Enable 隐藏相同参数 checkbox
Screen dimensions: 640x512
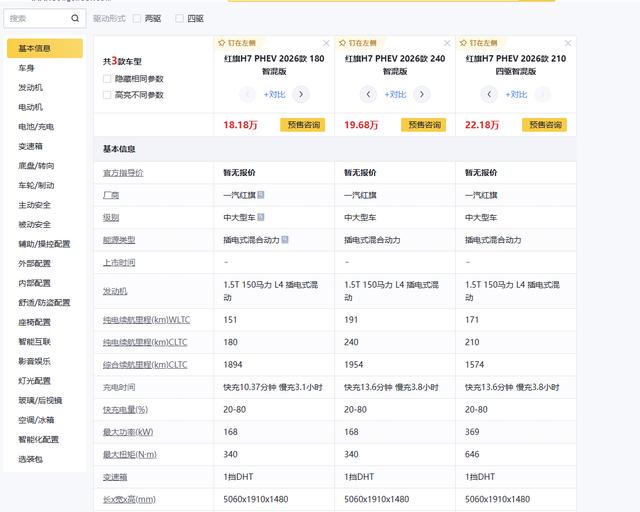point(107,78)
